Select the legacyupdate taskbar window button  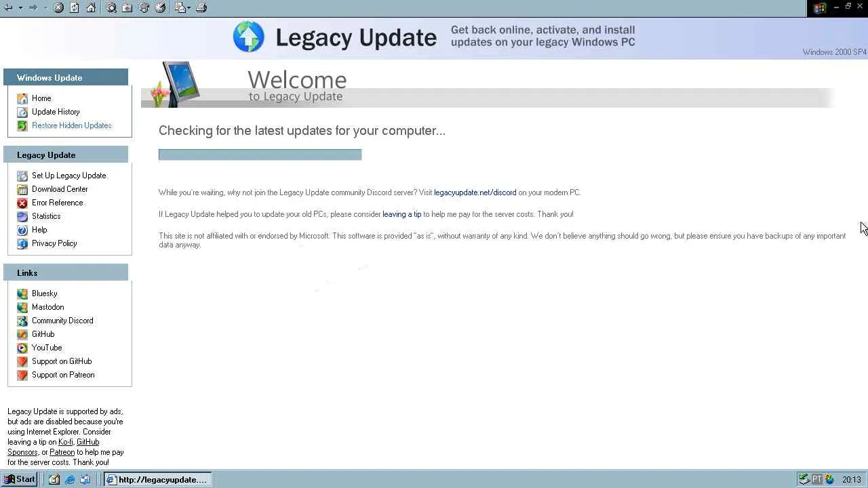click(157, 479)
